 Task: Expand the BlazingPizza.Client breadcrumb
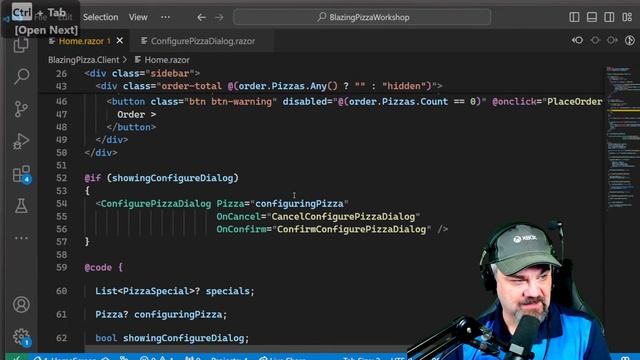(84, 60)
